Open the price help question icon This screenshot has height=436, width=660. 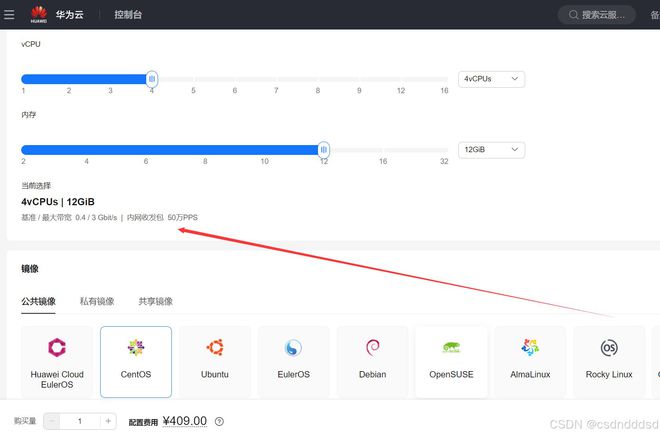pyautogui.click(x=219, y=421)
